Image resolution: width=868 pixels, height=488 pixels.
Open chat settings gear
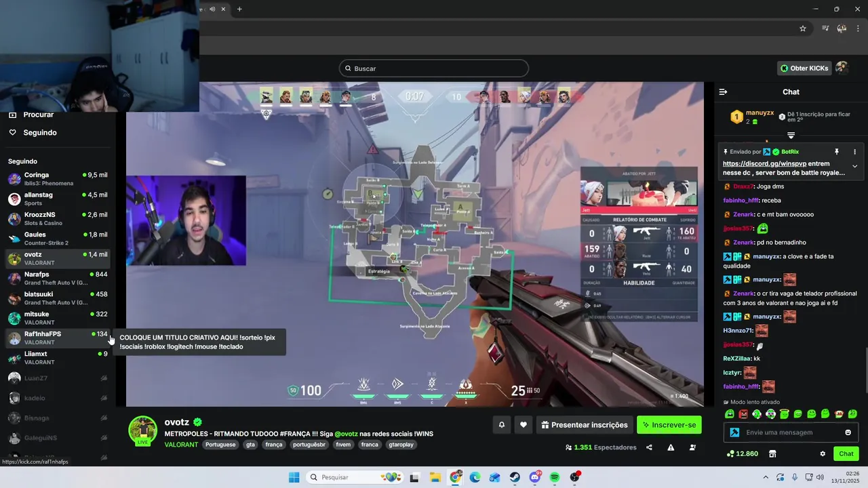(823, 453)
